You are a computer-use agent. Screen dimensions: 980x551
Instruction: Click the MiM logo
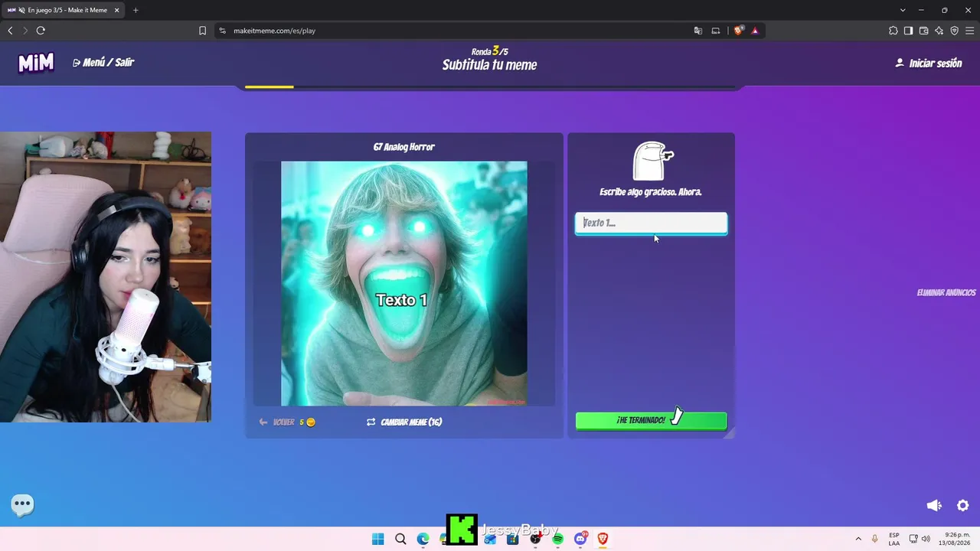point(36,63)
